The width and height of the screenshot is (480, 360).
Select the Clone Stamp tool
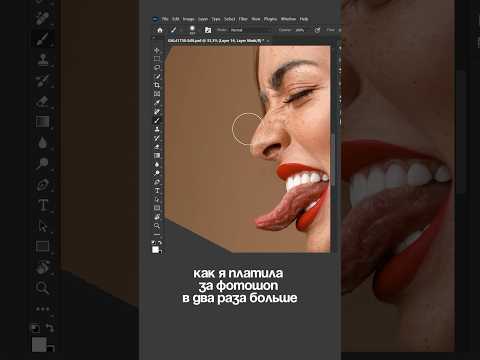coord(157,129)
